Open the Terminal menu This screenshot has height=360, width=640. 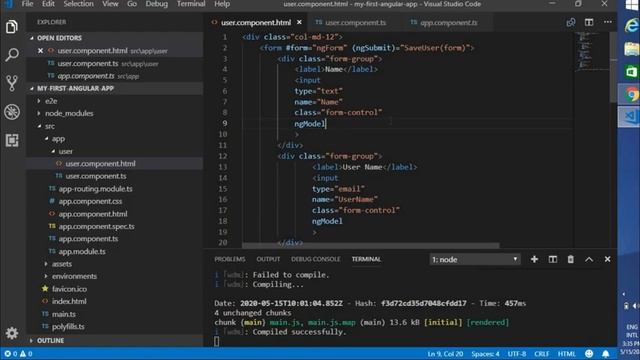coord(191,4)
